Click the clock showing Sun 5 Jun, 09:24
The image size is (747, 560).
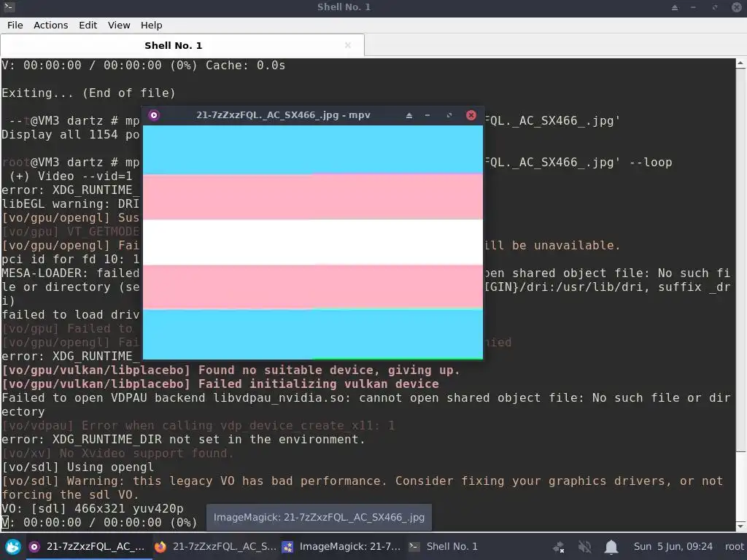click(x=673, y=547)
